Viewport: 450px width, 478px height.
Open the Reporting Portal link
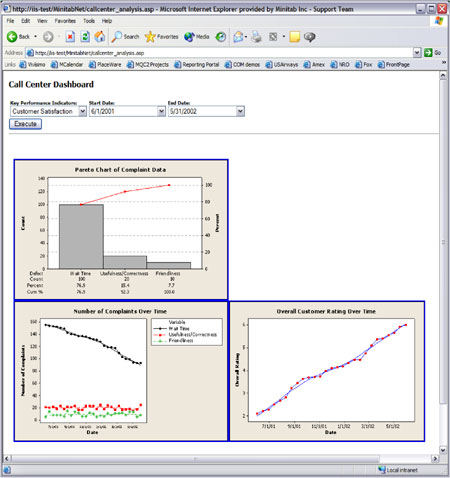(197, 65)
